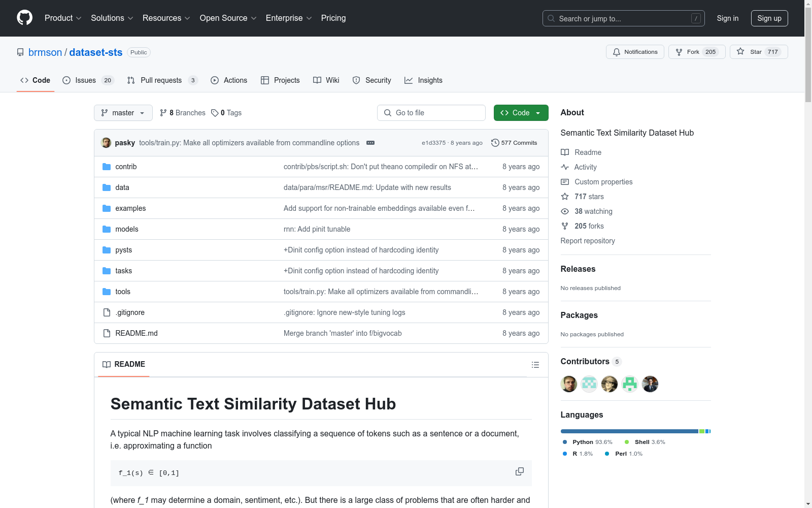This screenshot has height=508, width=812.
Task: Switch to the Issues tab
Action: click(88, 80)
